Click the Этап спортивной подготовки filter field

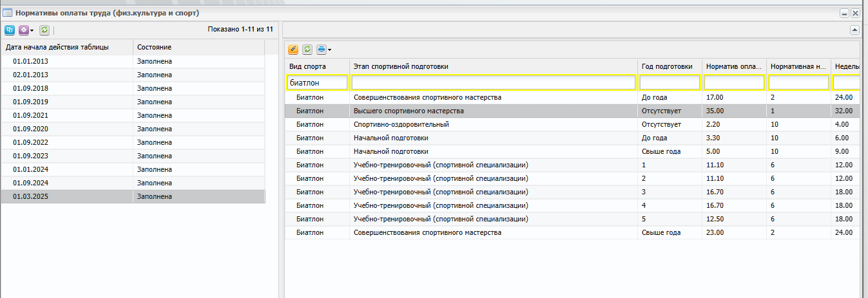tap(494, 82)
